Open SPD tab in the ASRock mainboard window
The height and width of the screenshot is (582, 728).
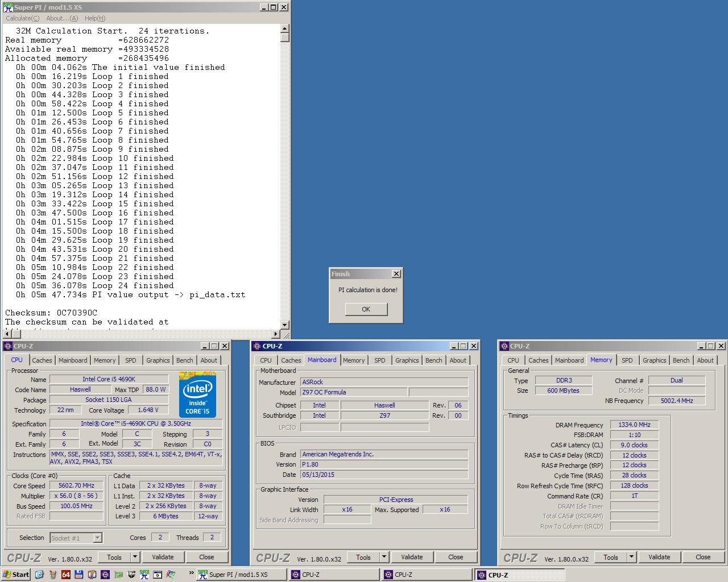[380, 360]
